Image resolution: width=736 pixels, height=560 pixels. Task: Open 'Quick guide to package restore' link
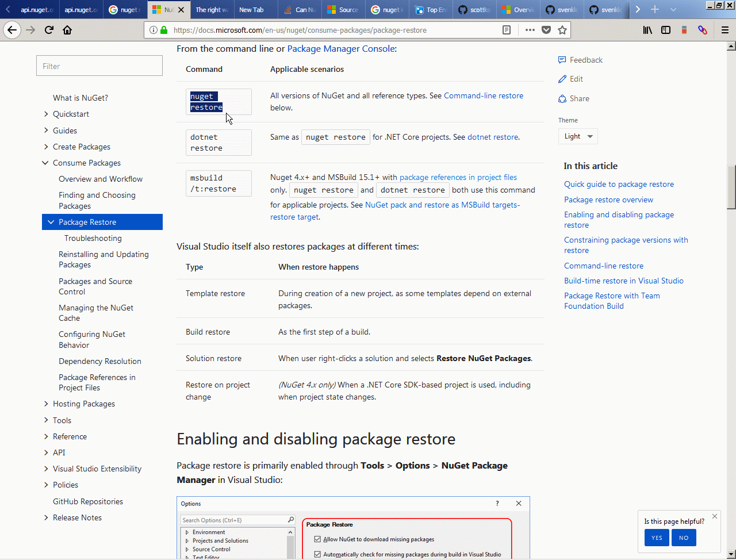pos(619,184)
